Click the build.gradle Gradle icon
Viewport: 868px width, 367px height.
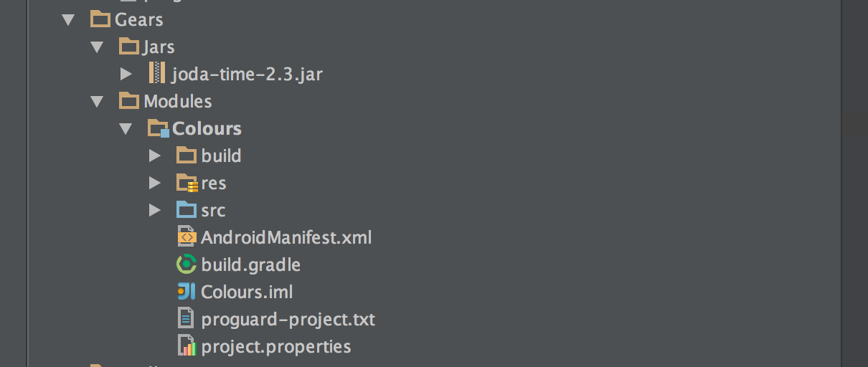coord(187,264)
